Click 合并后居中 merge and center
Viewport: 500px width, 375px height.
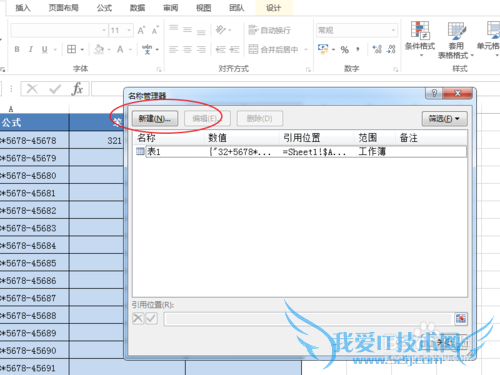(274, 50)
